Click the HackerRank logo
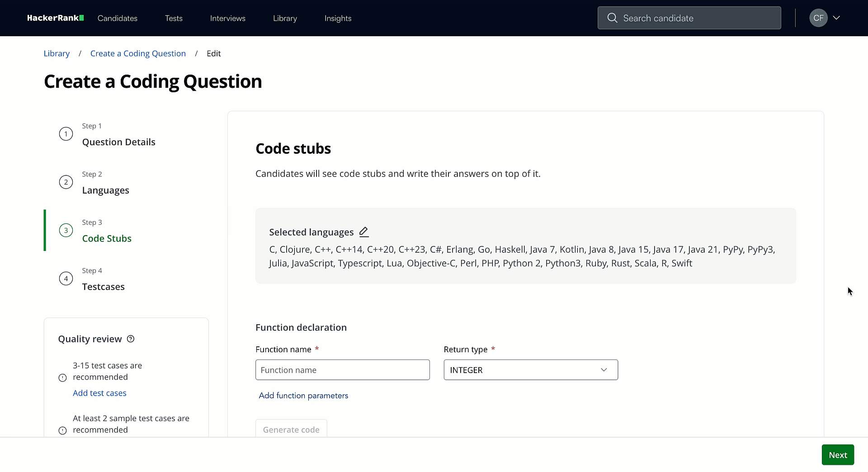This screenshot has width=868, height=472. [x=55, y=18]
